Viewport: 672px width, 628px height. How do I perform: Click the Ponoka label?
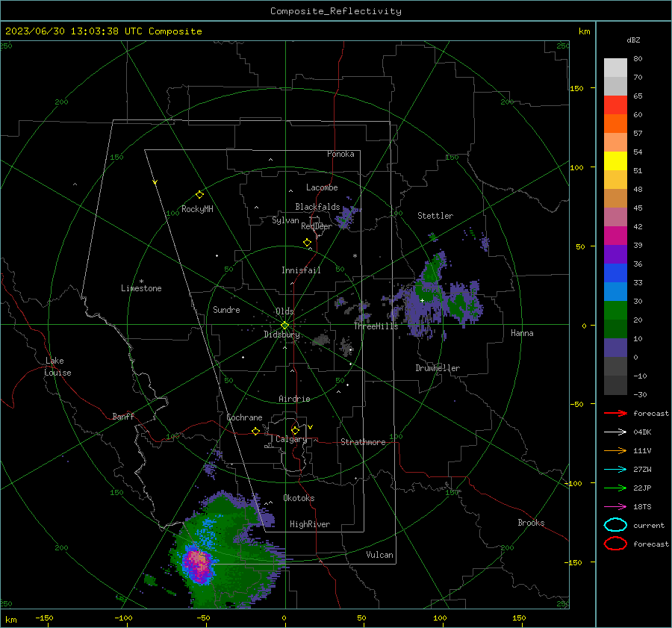pyautogui.click(x=340, y=154)
